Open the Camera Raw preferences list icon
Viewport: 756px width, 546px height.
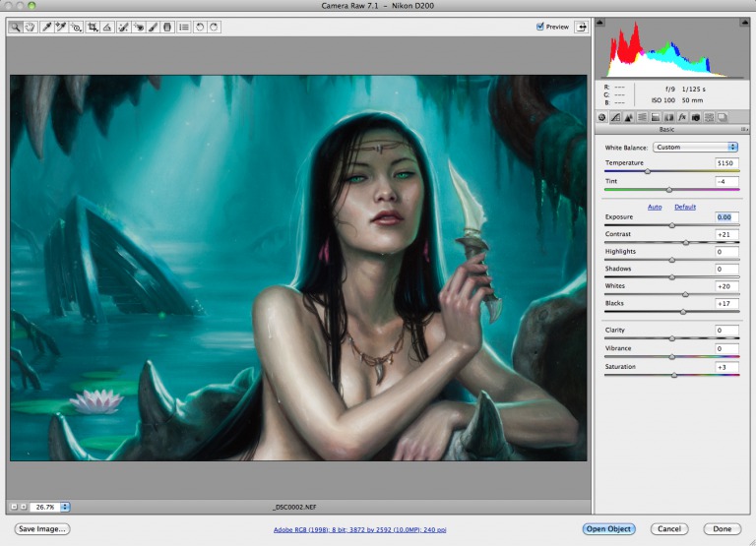(184, 27)
